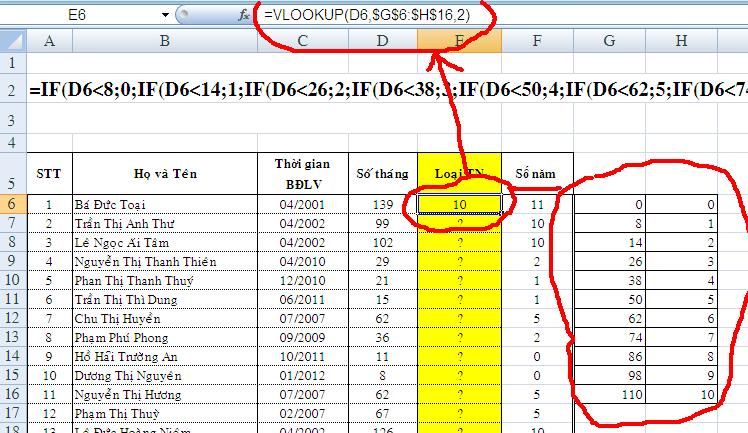Select column A header
Image resolution: width=748 pixels, height=433 pixels.
coord(49,41)
